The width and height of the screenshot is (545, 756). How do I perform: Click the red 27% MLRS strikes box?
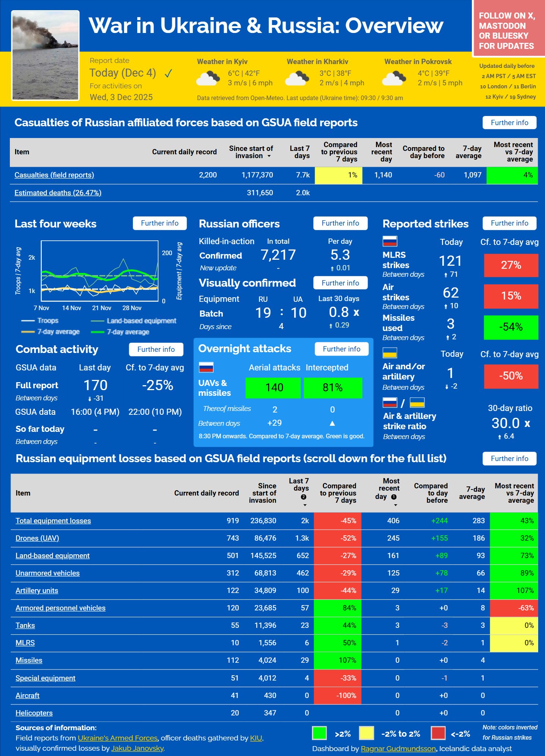coord(511,265)
